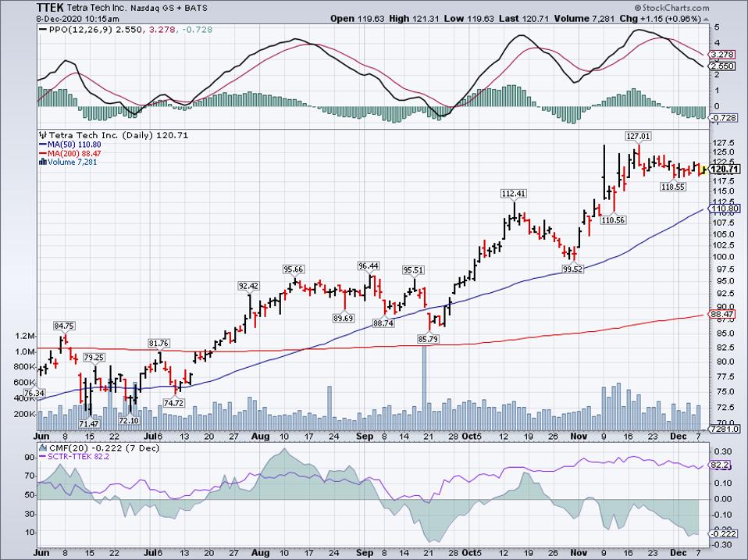Viewport: 748px width, 560px height.
Task: Click the 200K volume axis label
Action: point(24,414)
